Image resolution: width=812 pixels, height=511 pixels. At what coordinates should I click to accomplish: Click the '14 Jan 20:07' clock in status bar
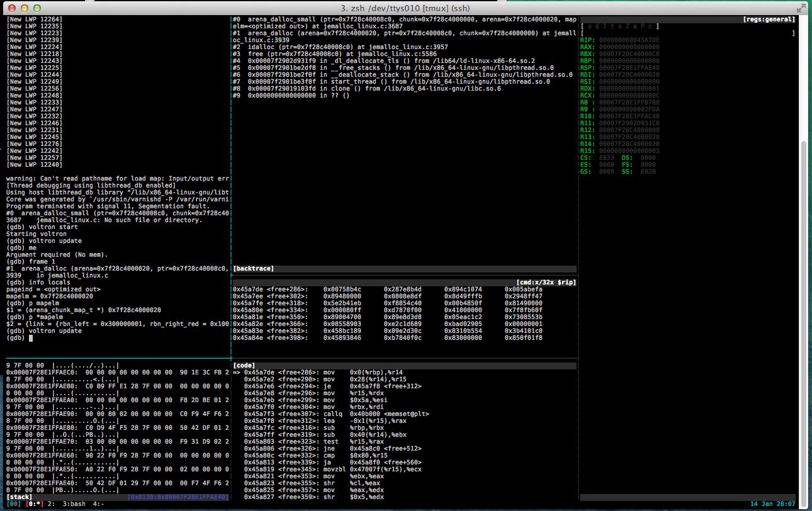[772, 504]
